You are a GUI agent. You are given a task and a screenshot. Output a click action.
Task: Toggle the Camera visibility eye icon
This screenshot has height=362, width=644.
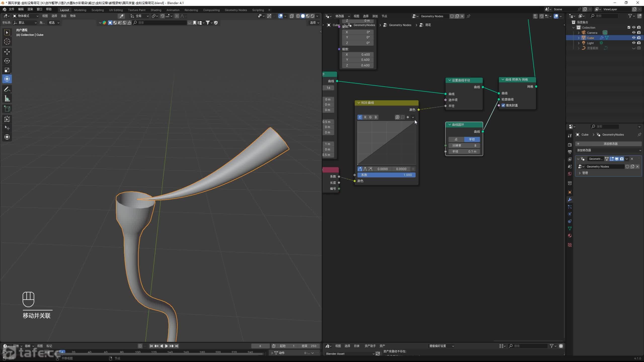tap(634, 33)
